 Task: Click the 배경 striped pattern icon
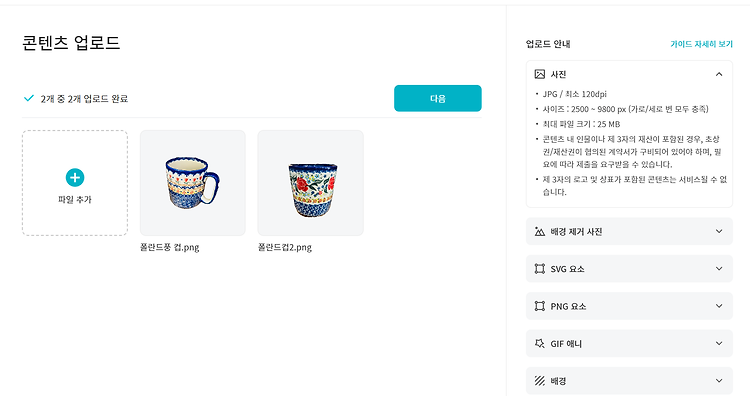pos(540,381)
